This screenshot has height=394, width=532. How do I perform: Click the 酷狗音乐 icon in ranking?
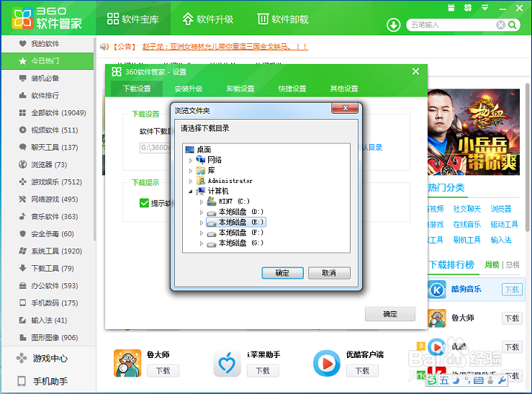tap(437, 290)
